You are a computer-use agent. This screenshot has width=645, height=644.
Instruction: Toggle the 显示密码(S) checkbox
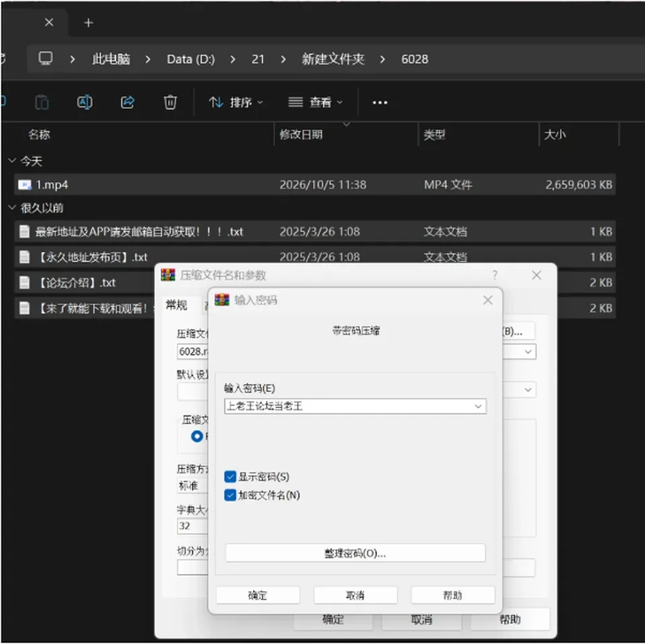coord(230,477)
